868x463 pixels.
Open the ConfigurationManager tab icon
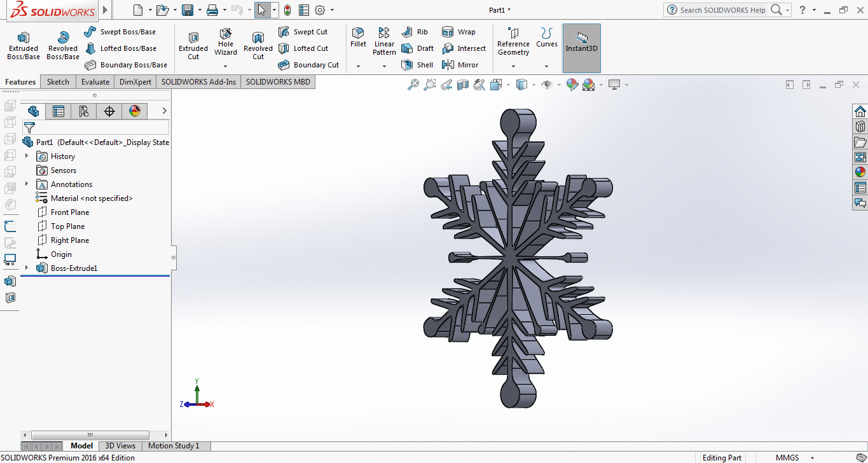coord(84,111)
